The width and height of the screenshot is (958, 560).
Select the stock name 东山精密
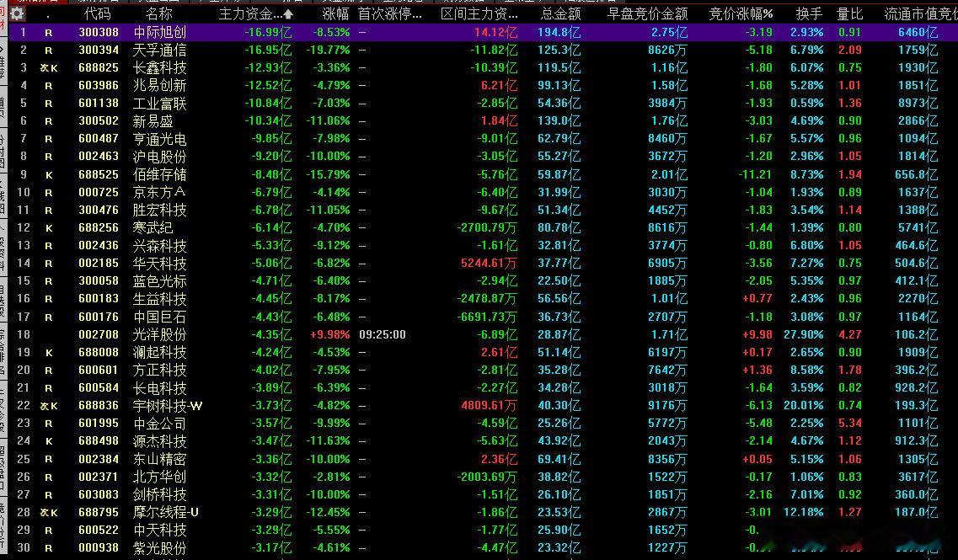[159, 459]
